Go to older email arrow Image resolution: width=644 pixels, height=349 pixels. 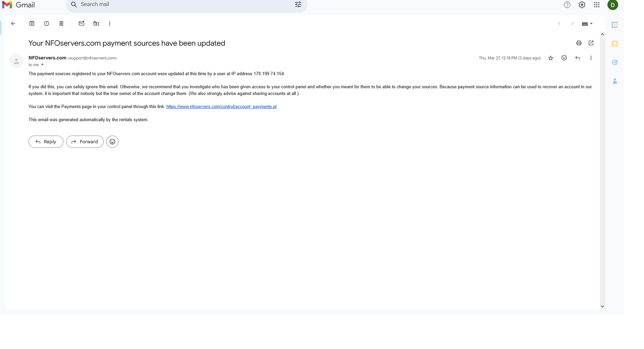pyautogui.click(x=573, y=23)
